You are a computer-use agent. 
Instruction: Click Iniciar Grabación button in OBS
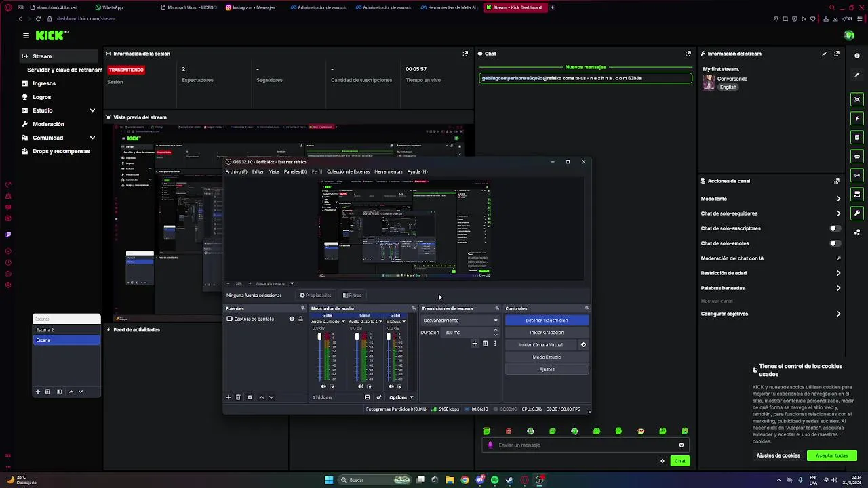pyautogui.click(x=547, y=333)
